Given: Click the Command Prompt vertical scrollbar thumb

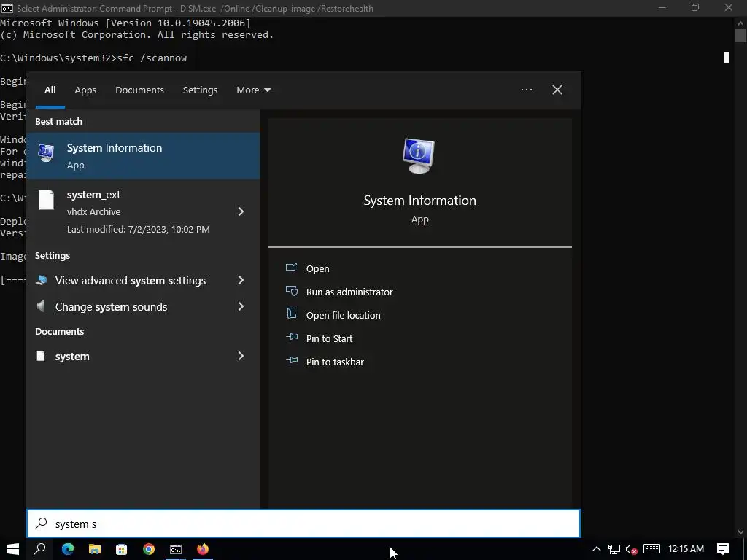Looking at the screenshot, I should (x=740, y=36).
